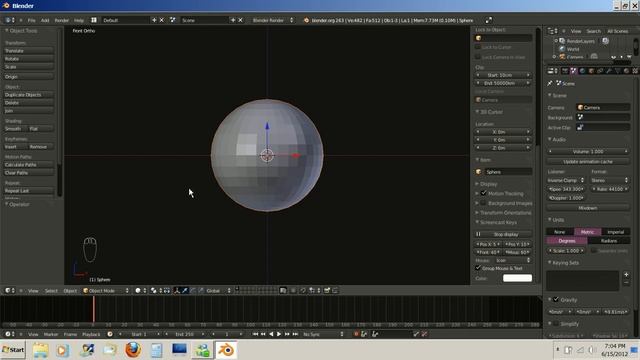The image size is (640, 360).
Task: Click the Object properties tab icon
Action: (x=591, y=71)
